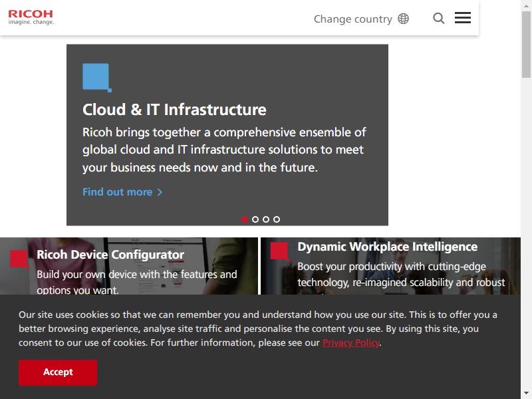
Task: Click the Change country text link
Action: pyautogui.click(x=353, y=19)
